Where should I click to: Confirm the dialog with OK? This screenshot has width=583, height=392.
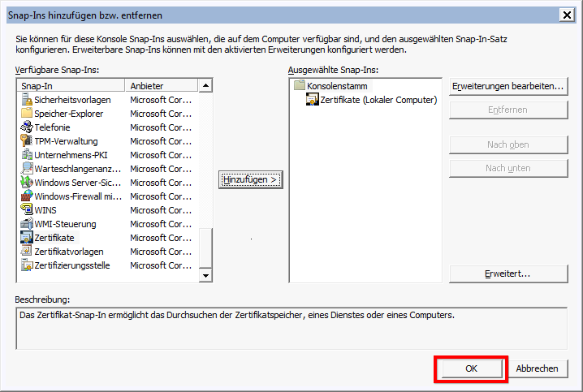(x=471, y=368)
